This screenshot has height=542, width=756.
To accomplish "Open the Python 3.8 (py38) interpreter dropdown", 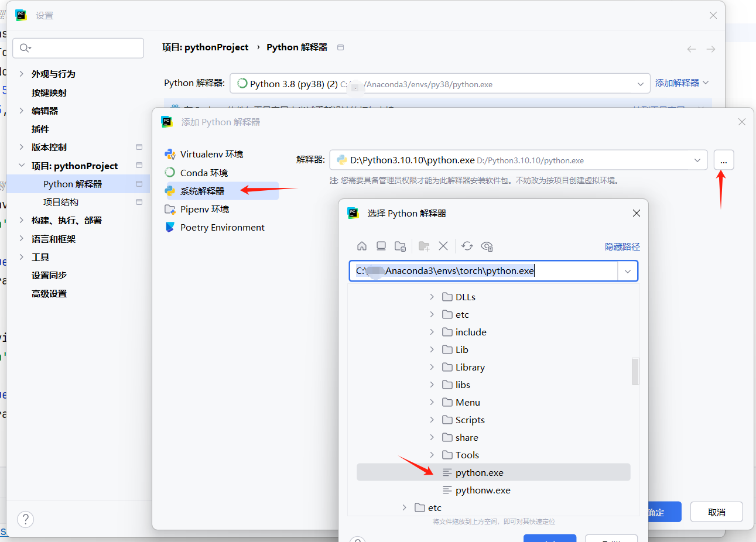I will [x=641, y=84].
